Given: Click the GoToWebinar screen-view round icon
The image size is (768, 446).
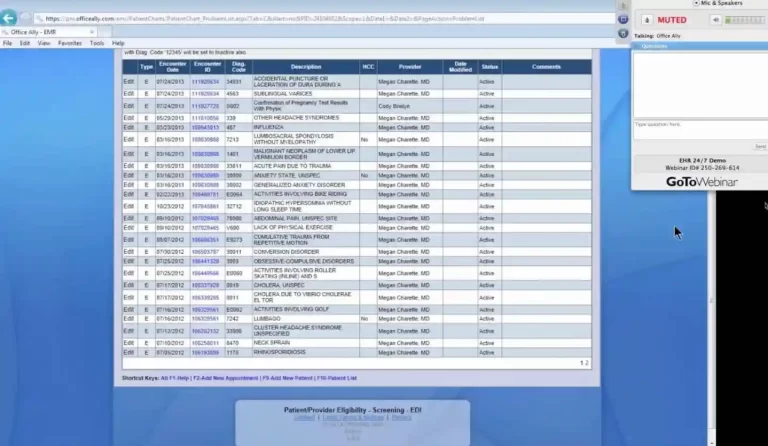Looking at the screenshot, I should pyautogui.click(x=623, y=19).
